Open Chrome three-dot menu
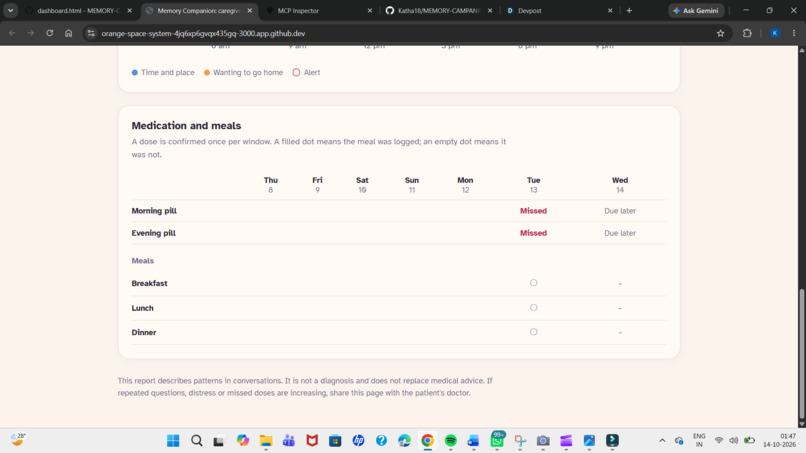Viewport: 806px width, 453px height. click(x=794, y=33)
